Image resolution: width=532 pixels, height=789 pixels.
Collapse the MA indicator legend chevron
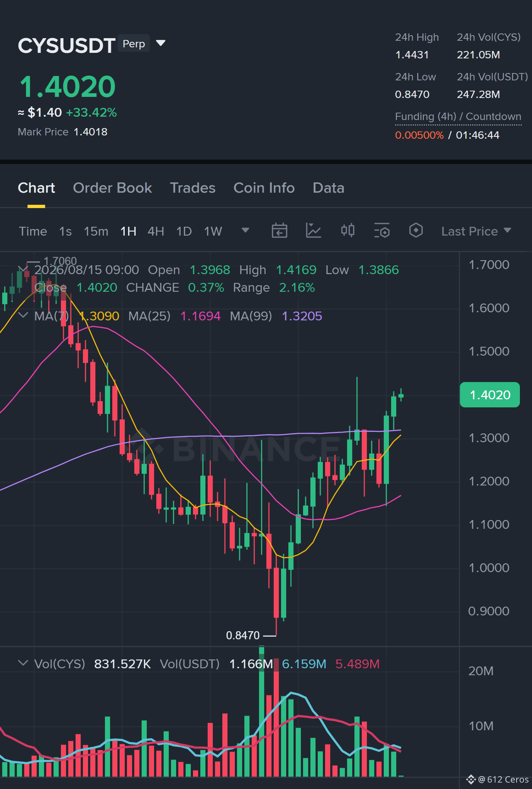pyautogui.click(x=23, y=315)
